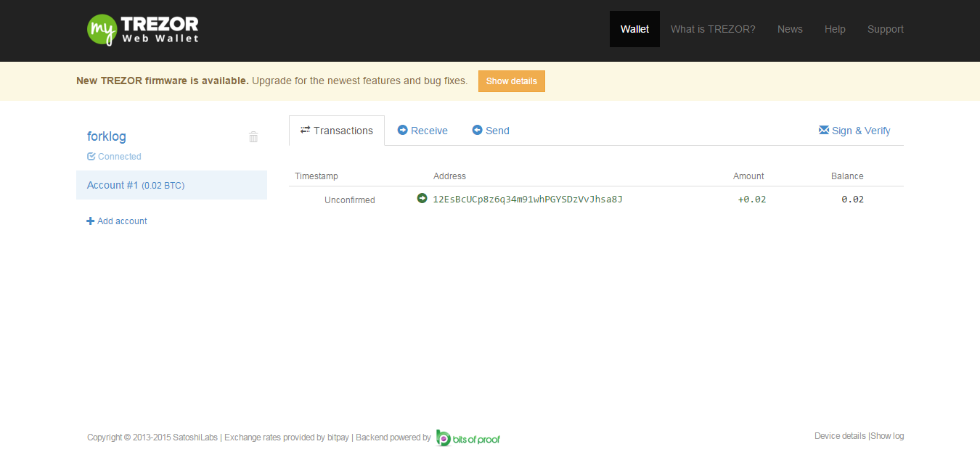Viewport: 980px width, 452px height.
Task: Click the blue arrow icon beside Send
Action: tap(476, 130)
